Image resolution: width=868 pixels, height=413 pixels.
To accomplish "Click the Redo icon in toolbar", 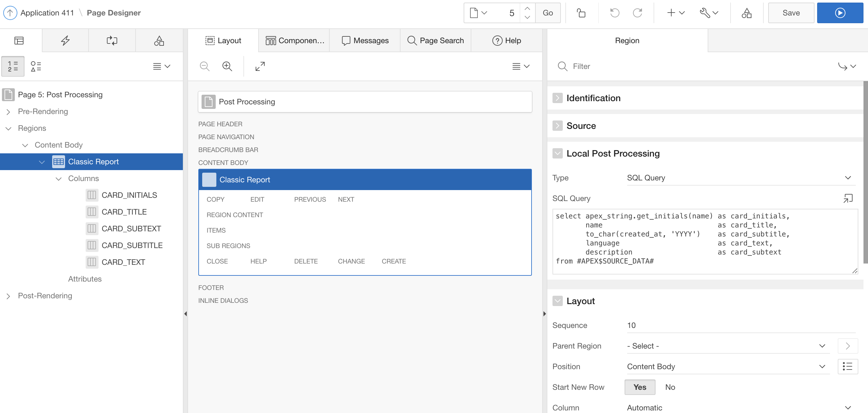I will point(637,13).
